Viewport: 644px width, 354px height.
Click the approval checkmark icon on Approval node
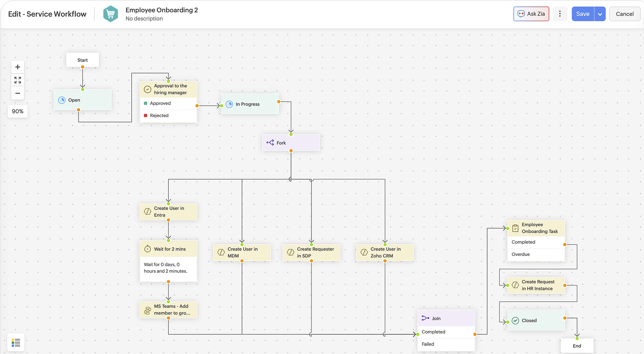coord(147,89)
